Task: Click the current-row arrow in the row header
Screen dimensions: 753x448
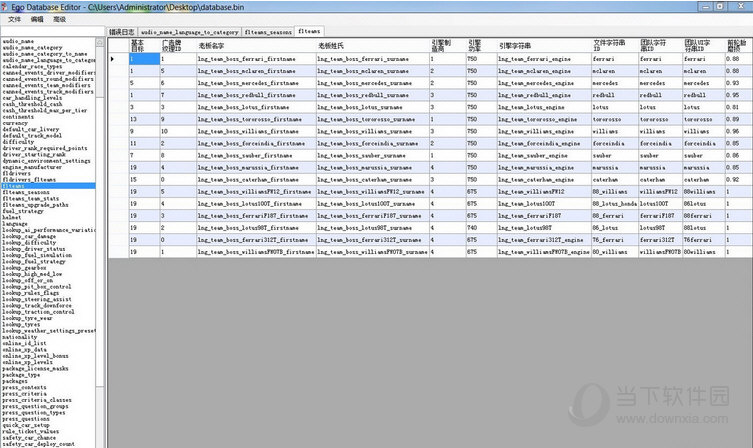Action: [112, 59]
